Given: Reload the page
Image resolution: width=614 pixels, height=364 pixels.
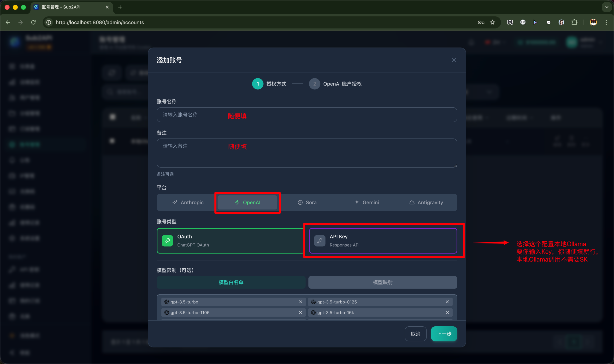Looking at the screenshot, I should tap(33, 22).
